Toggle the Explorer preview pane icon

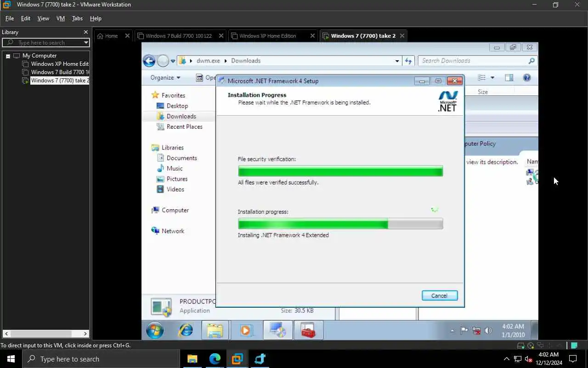[x=509, y=78]
